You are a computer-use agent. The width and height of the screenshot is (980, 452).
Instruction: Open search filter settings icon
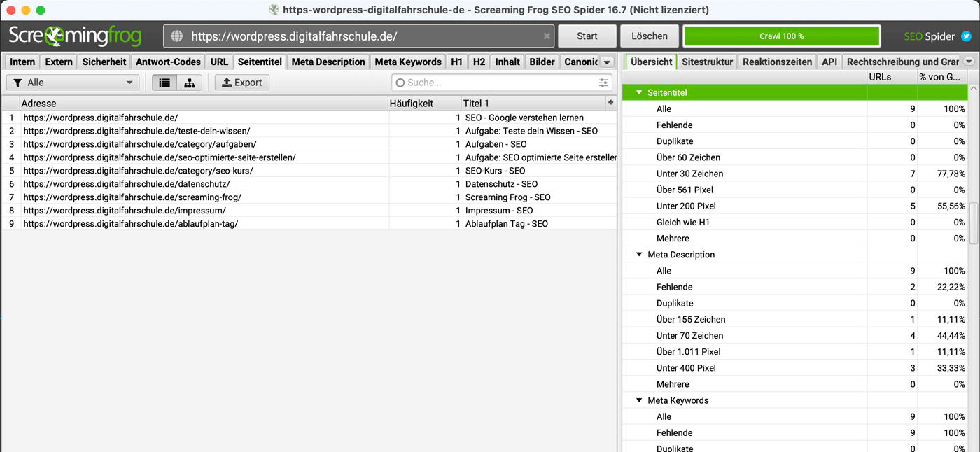pos(604,83)
